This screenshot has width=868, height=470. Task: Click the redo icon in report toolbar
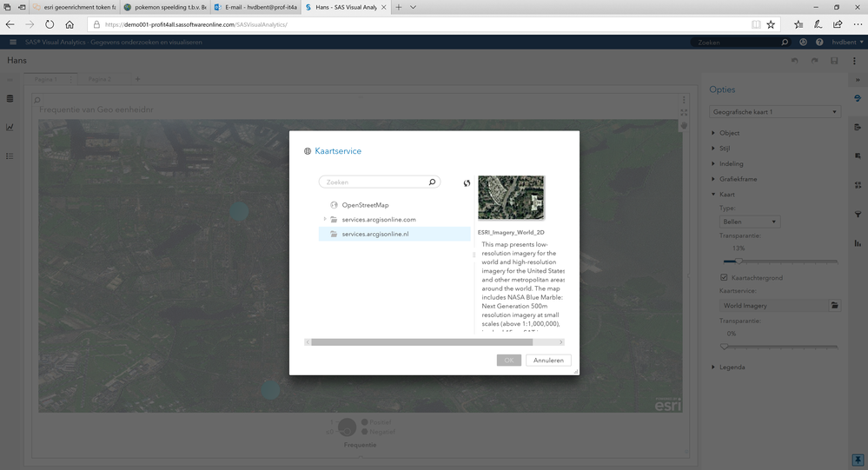(814, 61)
